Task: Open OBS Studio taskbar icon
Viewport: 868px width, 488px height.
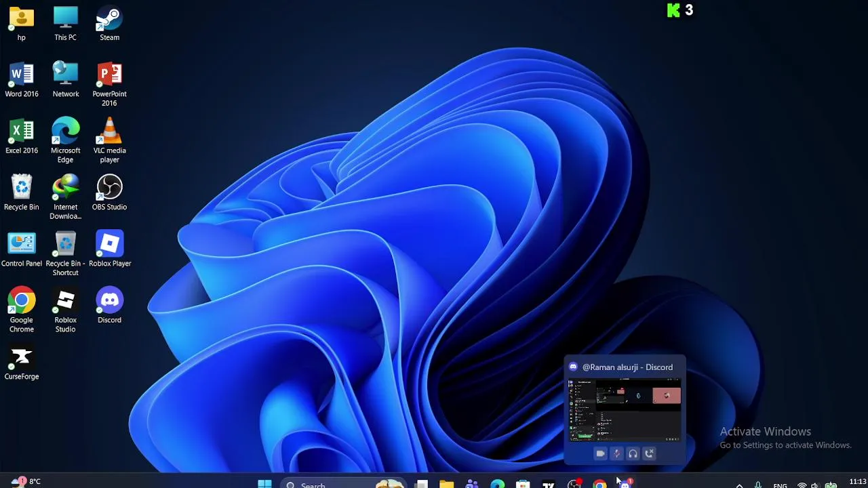Action: click(x=574, y=484)
